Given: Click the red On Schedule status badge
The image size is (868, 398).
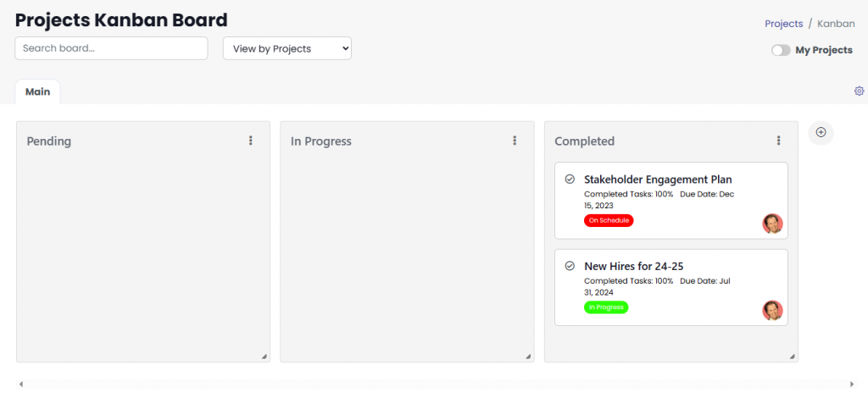Looking at the screenshot, I should (x=608, y=220).
